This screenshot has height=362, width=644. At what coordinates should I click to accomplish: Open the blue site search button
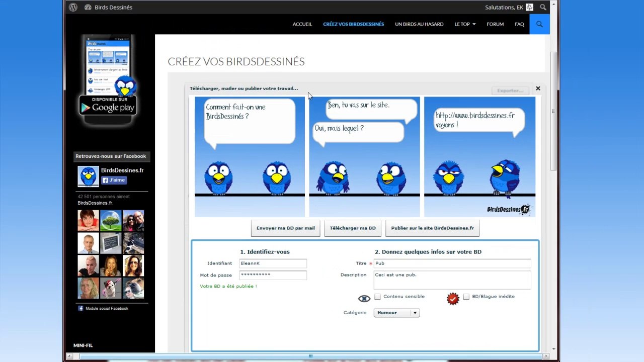click(x=539, y=24)
